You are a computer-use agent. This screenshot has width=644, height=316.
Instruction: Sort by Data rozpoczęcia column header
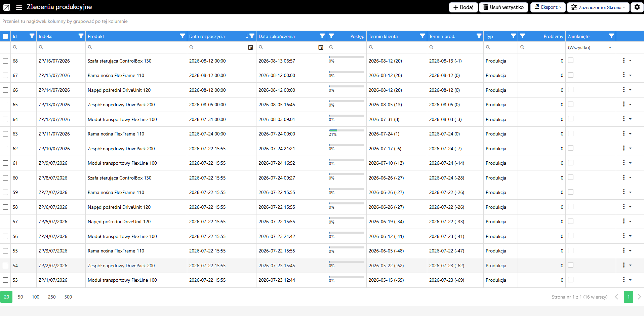coord(207,36)
